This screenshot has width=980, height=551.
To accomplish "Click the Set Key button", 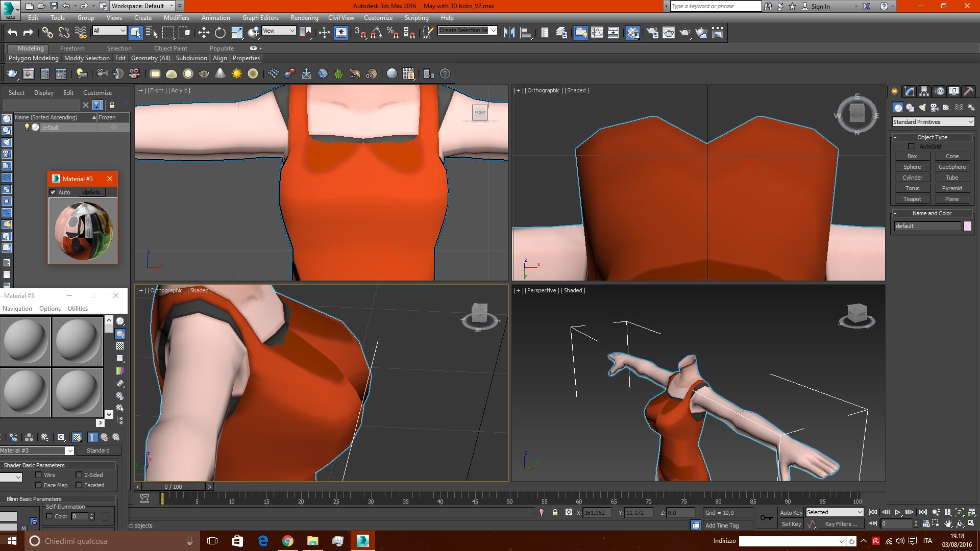I will point(791,524).
